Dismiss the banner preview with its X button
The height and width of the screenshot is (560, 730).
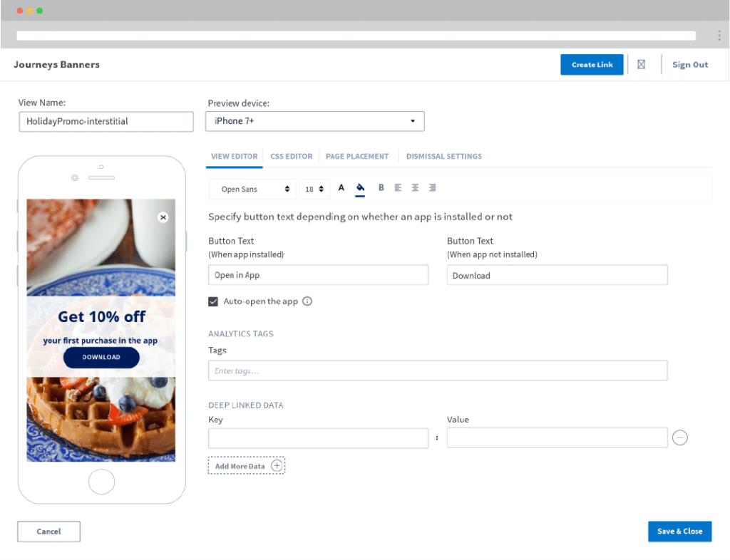[x=163, y=217]
